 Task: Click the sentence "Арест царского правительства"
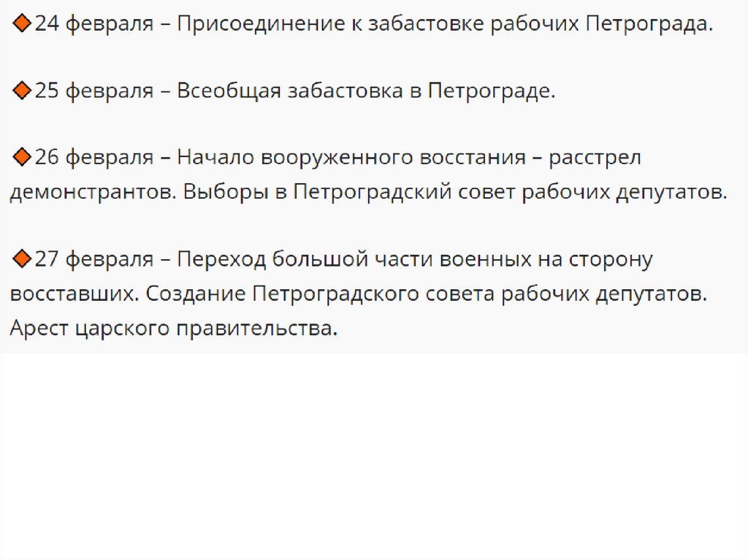[174, 328]
